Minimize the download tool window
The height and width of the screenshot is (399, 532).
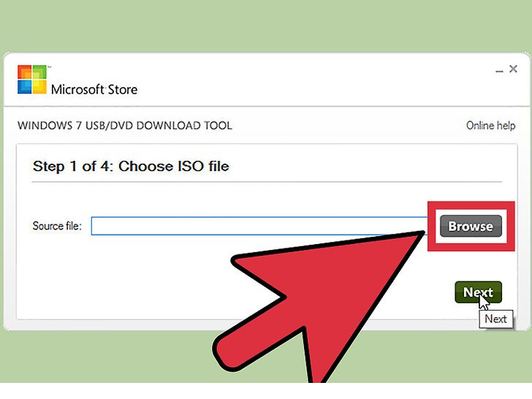[498, 71]
